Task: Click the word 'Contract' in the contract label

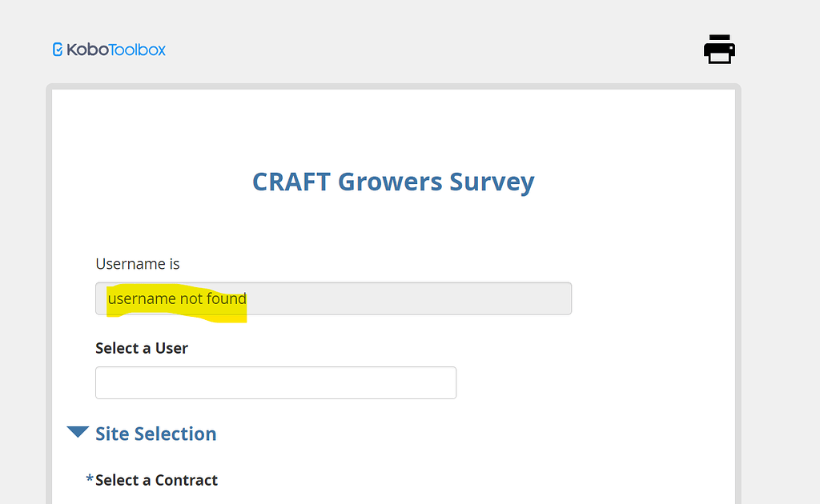Action: click(186, 481)
